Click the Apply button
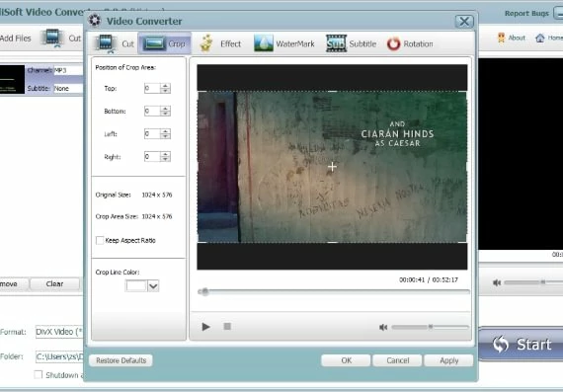The height and width of the screenshot is (392, 563). [448, 360]
